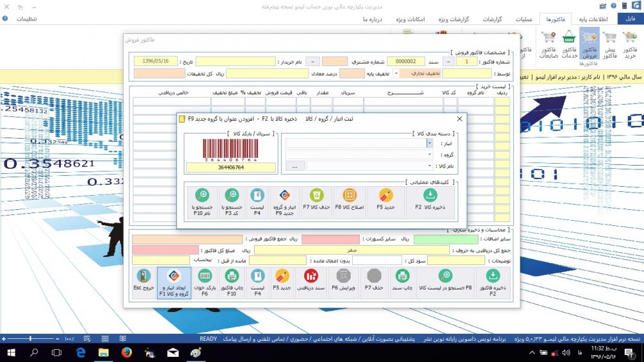Open Firefox from the Windows taskbar
This screenshot has height=362, width=644.
(126, 352)
